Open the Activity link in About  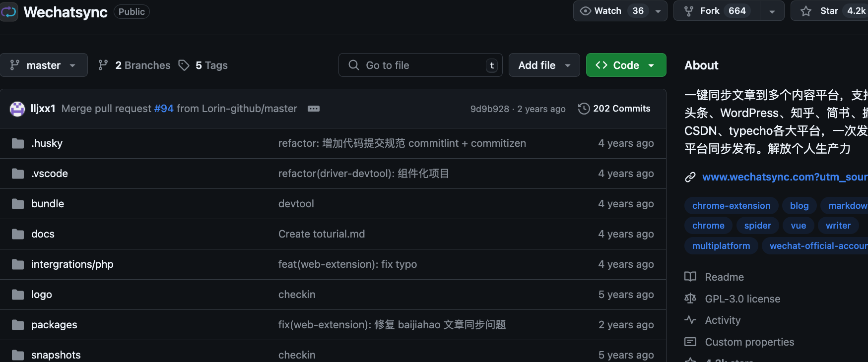pos(723,320)
